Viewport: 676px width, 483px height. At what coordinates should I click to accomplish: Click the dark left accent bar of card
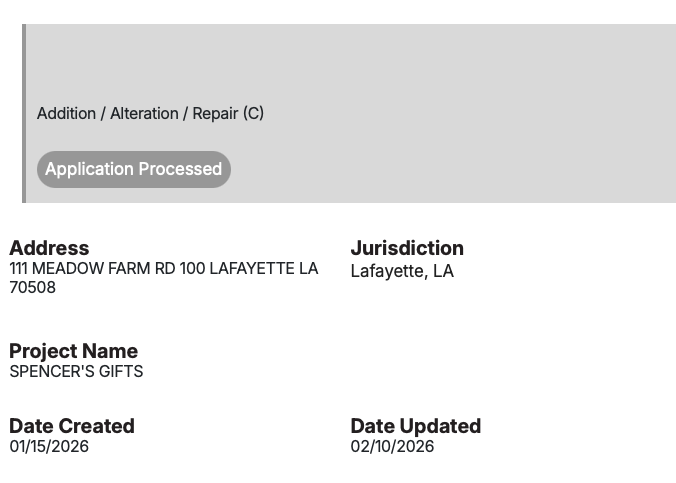24,113
